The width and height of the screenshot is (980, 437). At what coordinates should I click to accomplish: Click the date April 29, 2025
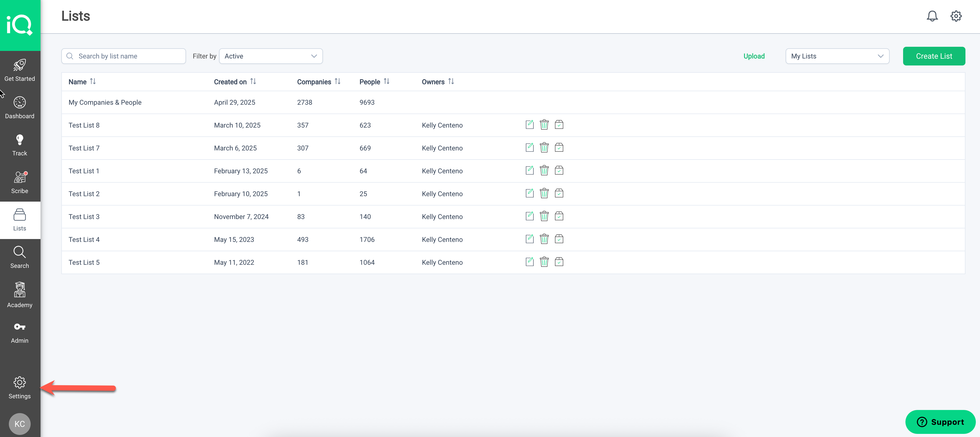point(234,102)
